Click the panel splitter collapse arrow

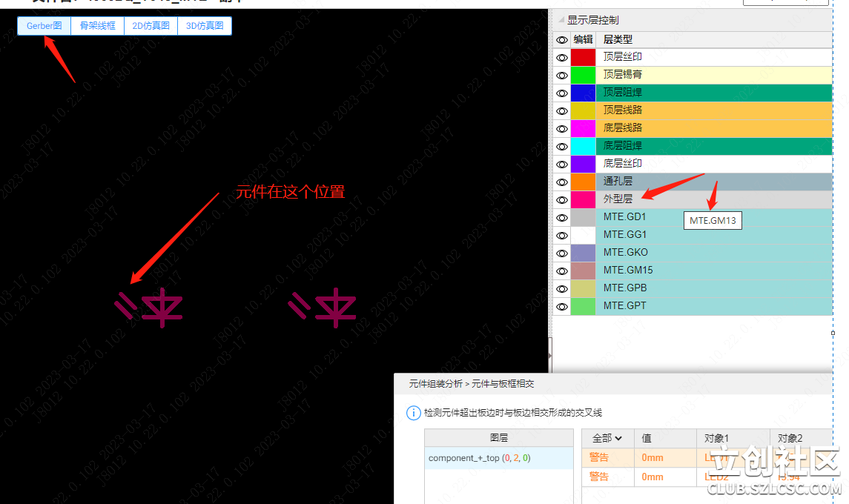(x=549, y=357)
